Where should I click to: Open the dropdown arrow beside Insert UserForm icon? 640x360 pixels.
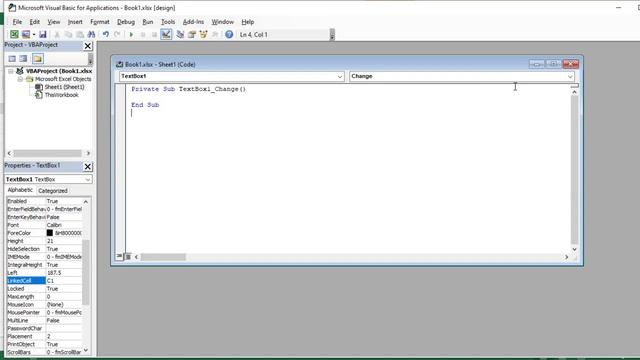[34, 35]
